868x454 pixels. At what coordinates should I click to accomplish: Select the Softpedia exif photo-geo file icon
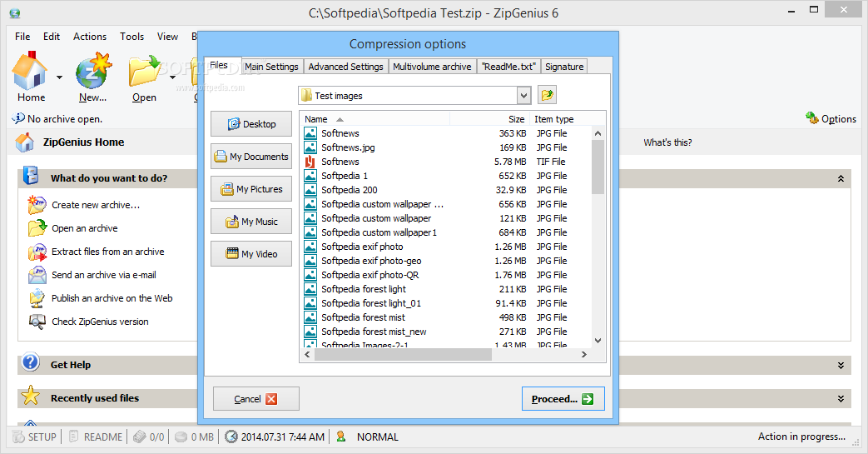[x=310, y=261]
